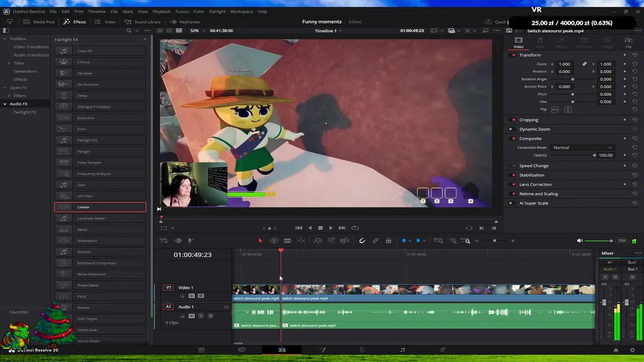The width and height of the screenshot is (644, 362).
Task: Collapse the Audio FX category
Action: coord(5,104)
